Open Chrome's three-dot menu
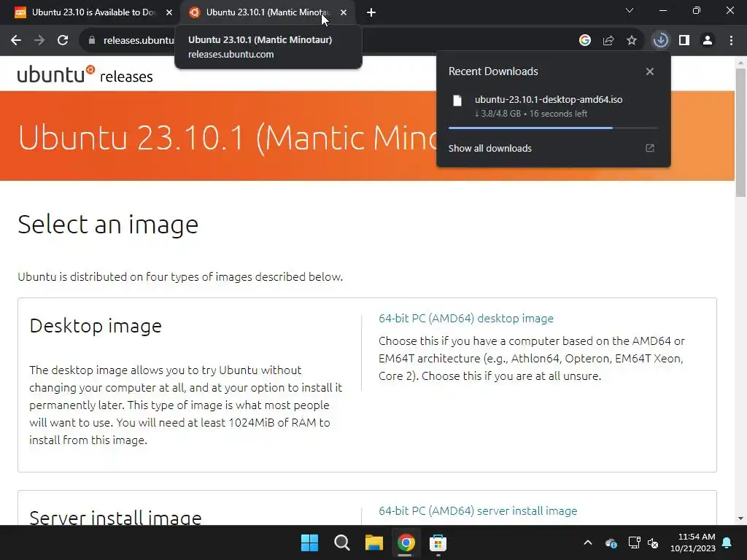The height and width of the screenshot is (560, 747). click(x=731, y=41)
